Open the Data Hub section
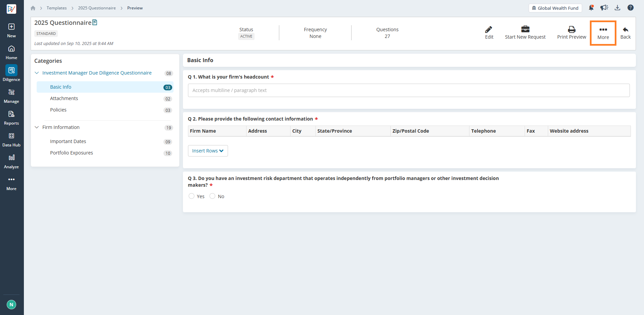This screenshot has width=644, height=315. 11,140
